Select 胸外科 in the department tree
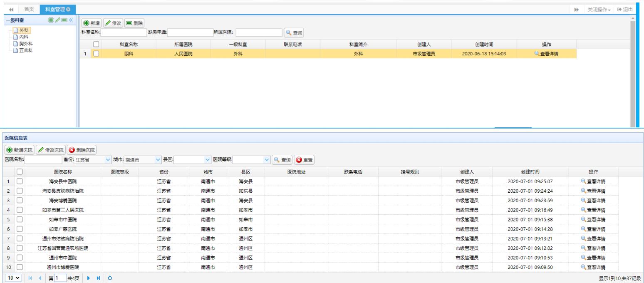 click(26, 44)
